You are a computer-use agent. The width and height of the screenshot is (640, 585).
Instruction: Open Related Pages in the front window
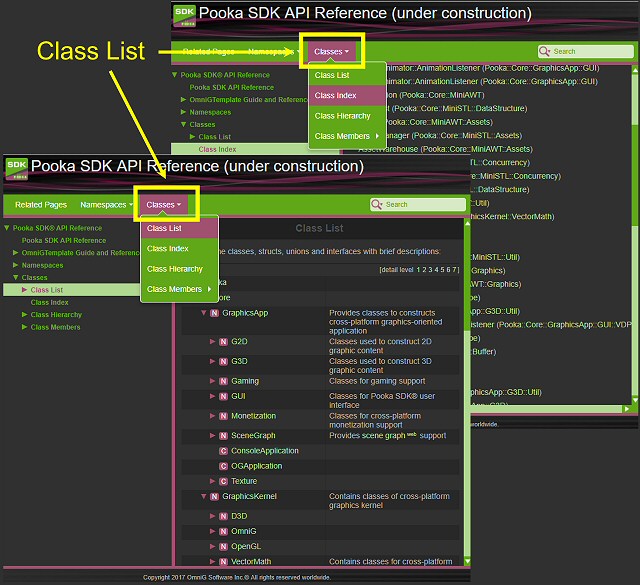[x=41, y=205]
